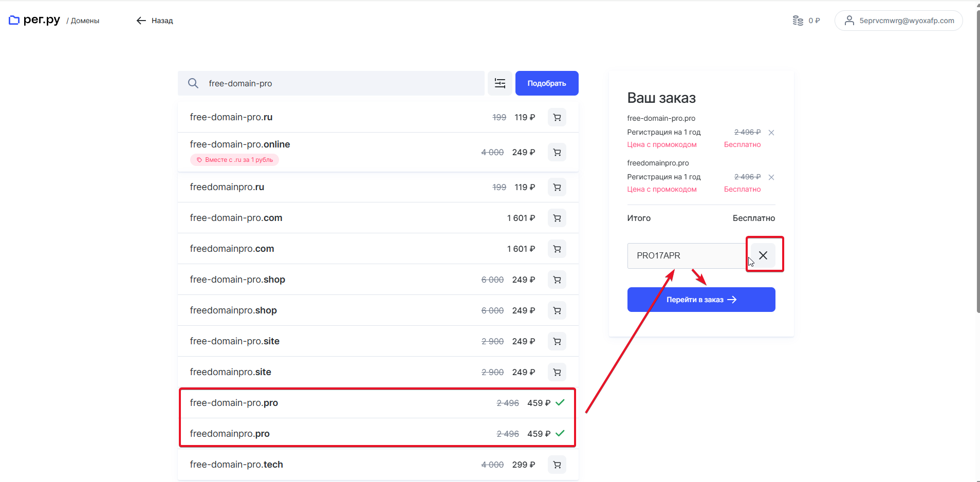980x482 pixels.
Task: Click cart icon for freedomainpro.ru
Action: (x=557, y=188)
